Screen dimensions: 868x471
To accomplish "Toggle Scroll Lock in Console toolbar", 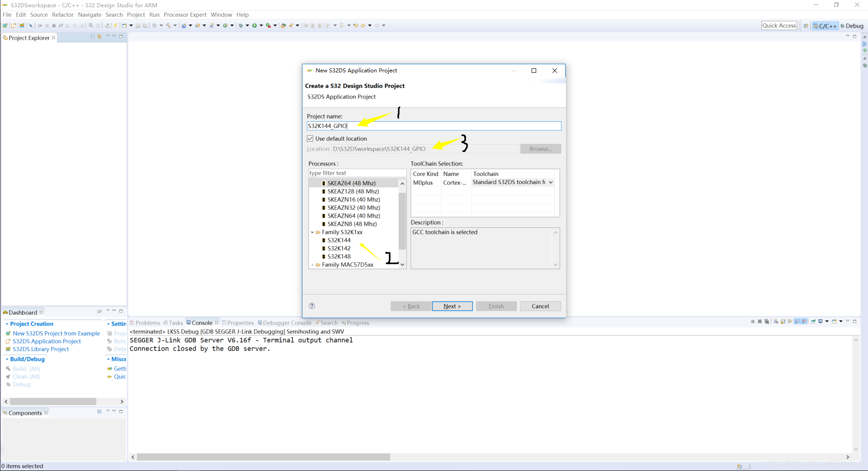I will point(783,322).
